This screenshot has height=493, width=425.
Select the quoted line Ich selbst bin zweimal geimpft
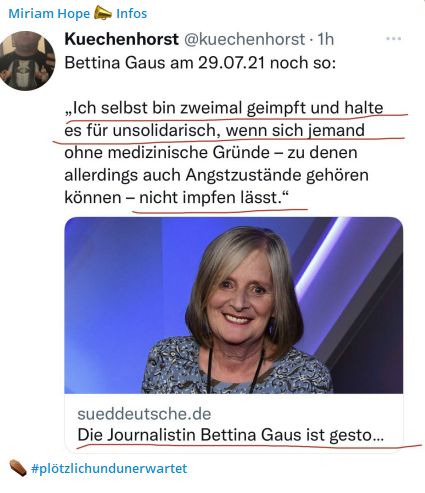[x=224, y=108]
